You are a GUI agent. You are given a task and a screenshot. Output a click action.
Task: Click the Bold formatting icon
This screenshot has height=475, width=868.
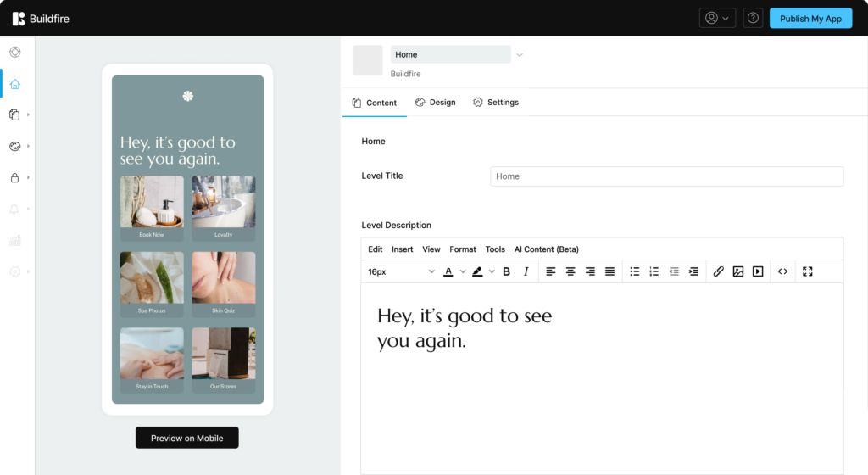pyautogui.click(x=506, y=271)
